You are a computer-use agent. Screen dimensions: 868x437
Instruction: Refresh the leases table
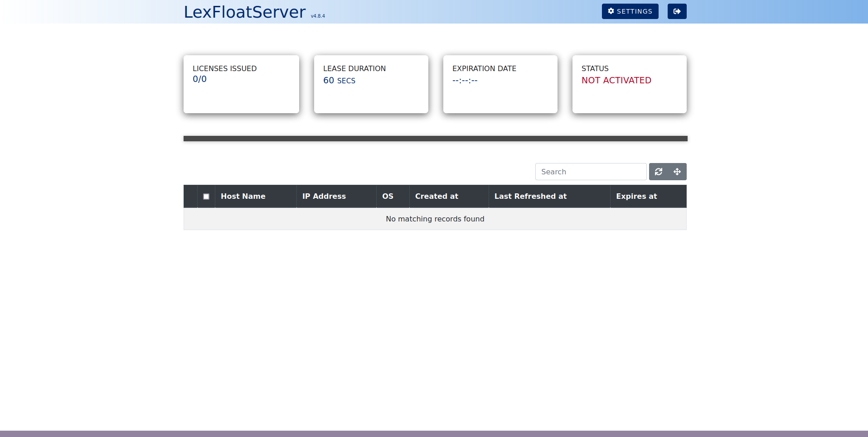659,172
